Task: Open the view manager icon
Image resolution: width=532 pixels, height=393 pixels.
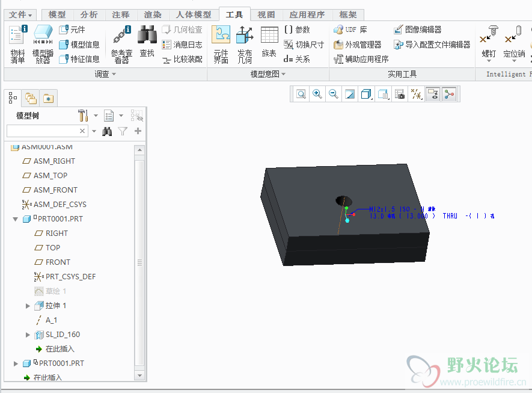Action: [400, 94]
